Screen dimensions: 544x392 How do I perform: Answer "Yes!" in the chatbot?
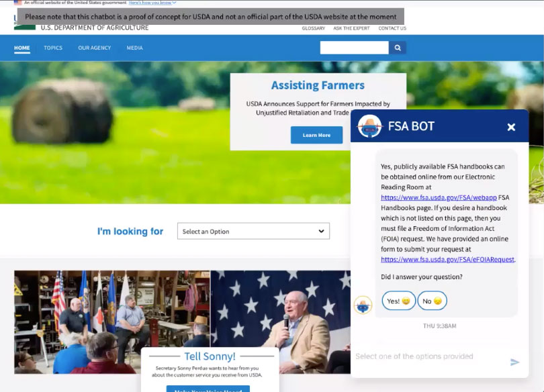pyautogui.click(x=399, y=301)
